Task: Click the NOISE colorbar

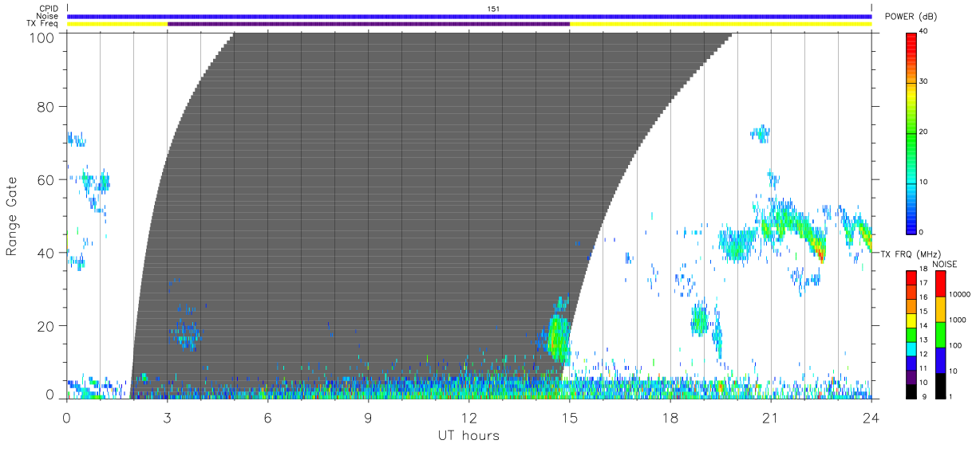Action: coord(940,334)
